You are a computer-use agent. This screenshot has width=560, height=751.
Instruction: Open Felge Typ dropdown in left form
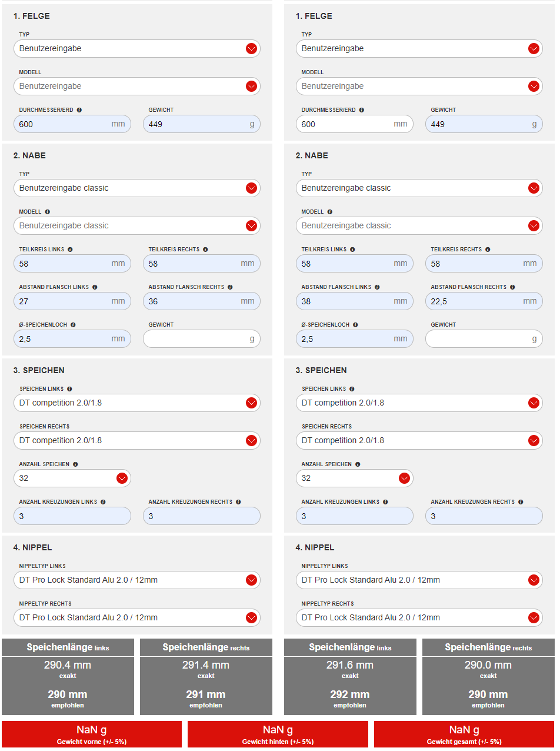136,49
